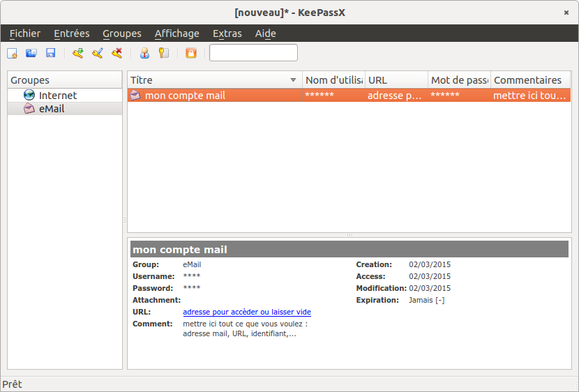Click the envelope icon beside eMail group
Viewport: 579px width, 392px height.
pos(29,109)
